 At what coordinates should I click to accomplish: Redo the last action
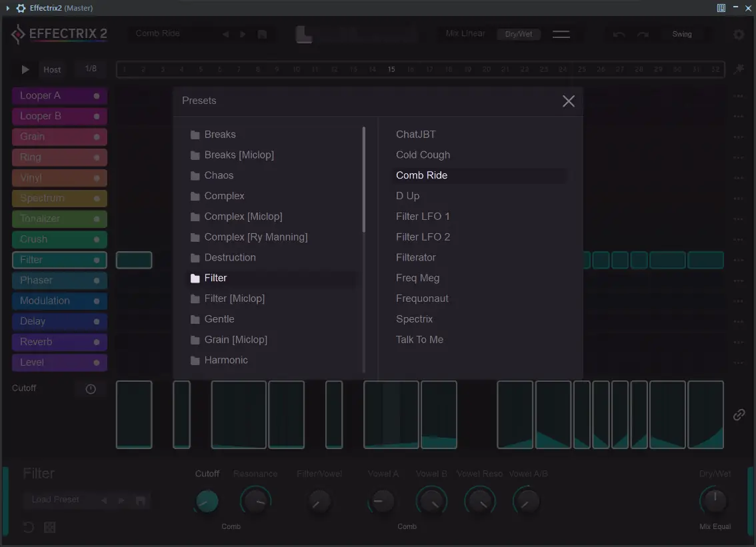click(643, 34)
